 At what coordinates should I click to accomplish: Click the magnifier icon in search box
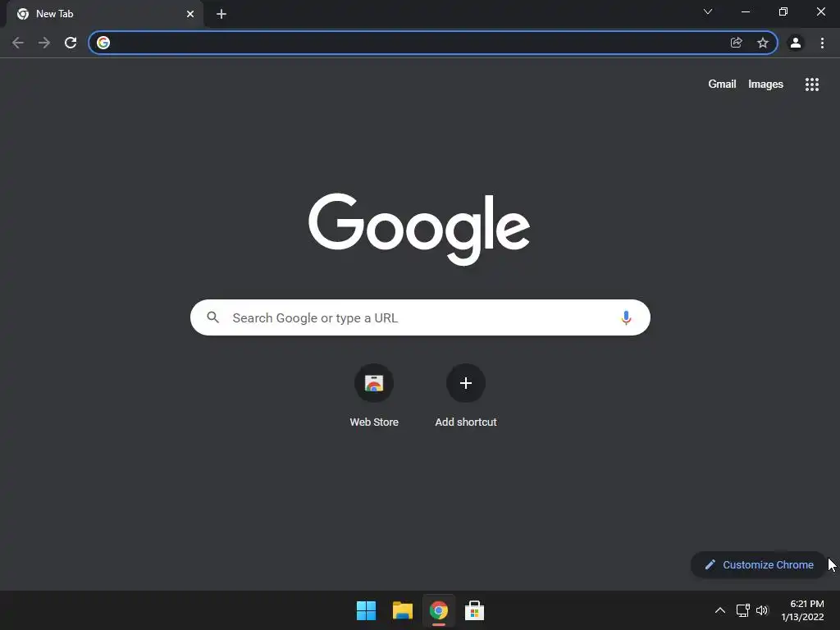[x=213, y=317]
